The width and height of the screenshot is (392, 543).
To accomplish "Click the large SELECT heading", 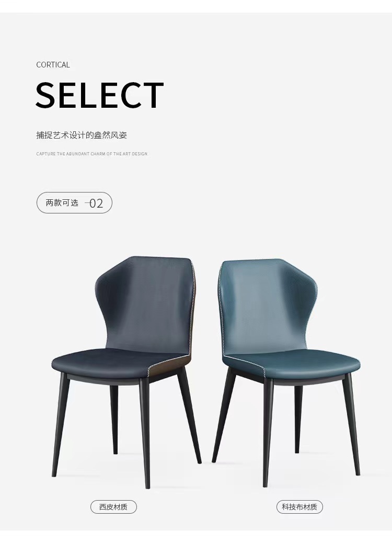I will (100, 95).
